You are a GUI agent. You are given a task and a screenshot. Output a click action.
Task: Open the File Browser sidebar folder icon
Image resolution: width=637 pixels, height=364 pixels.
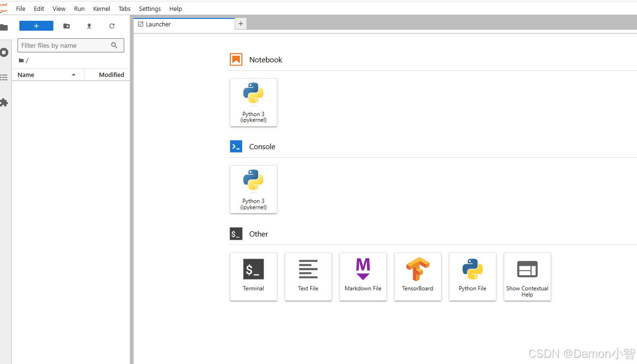[4, 27]
